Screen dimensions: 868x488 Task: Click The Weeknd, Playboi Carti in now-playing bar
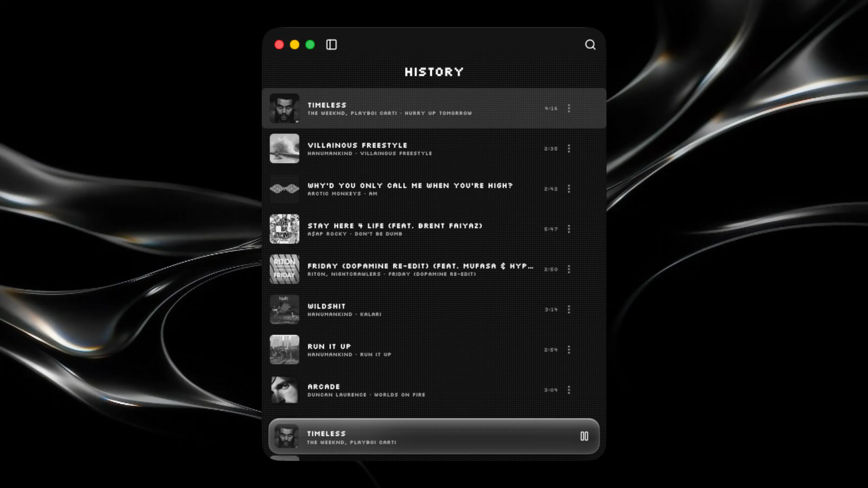(352, 442)
